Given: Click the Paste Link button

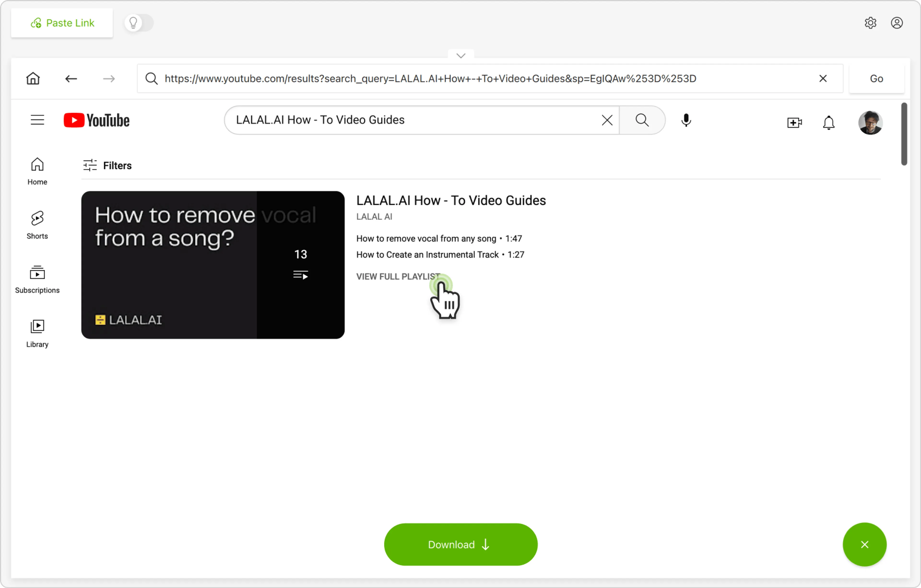Looking at the screenshot, I should [62, 23].
